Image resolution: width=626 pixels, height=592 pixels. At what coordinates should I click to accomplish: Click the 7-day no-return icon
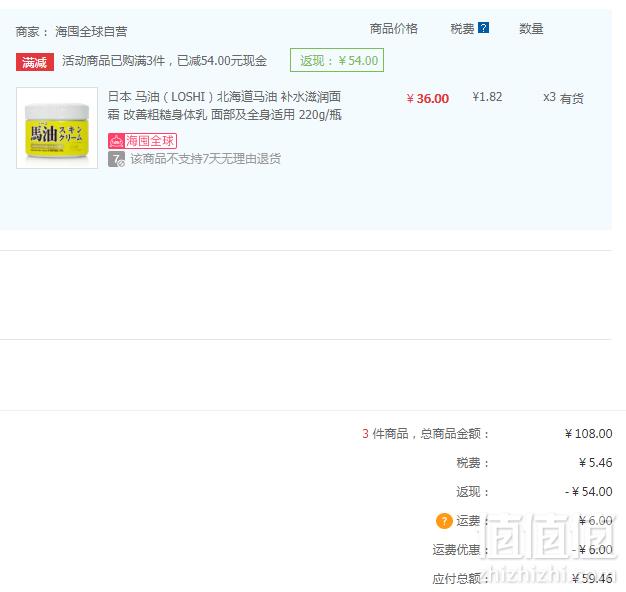click(116, 159)
